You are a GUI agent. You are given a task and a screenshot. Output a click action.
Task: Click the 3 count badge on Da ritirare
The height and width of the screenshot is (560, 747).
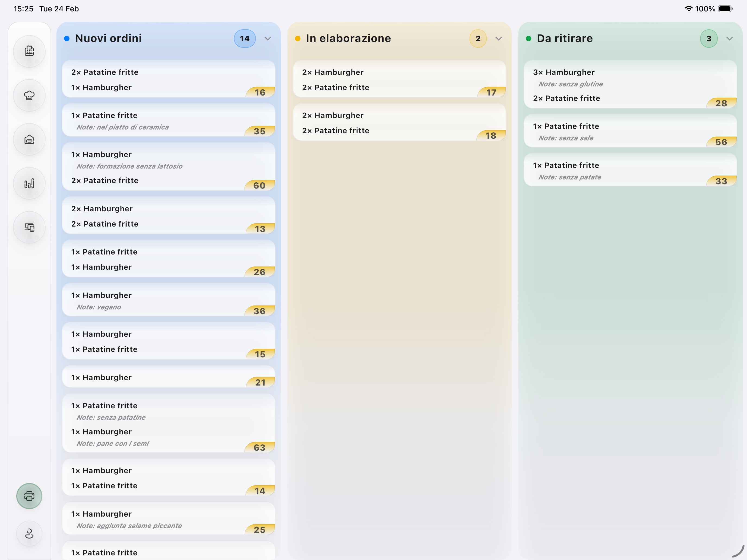coord(709,39)
